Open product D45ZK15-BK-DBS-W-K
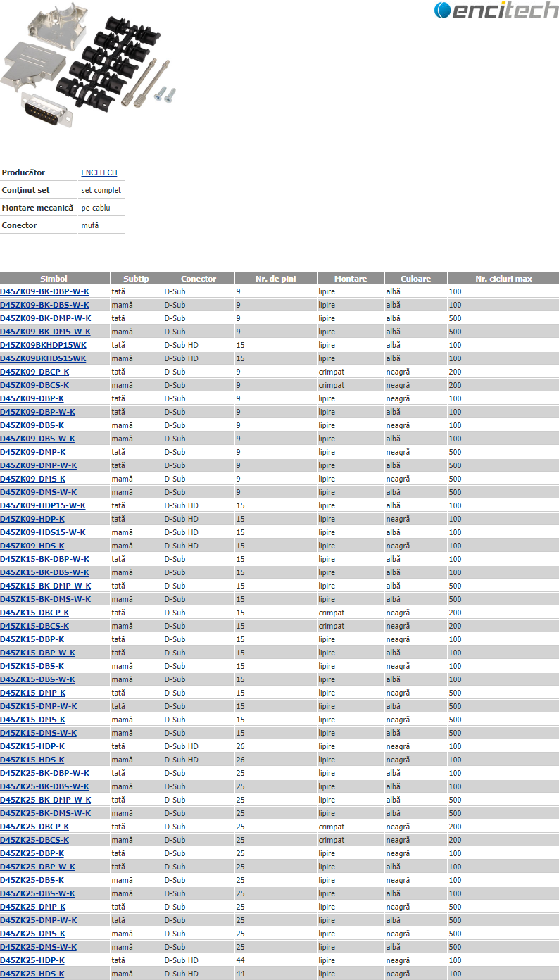 [x=45, y=572]
